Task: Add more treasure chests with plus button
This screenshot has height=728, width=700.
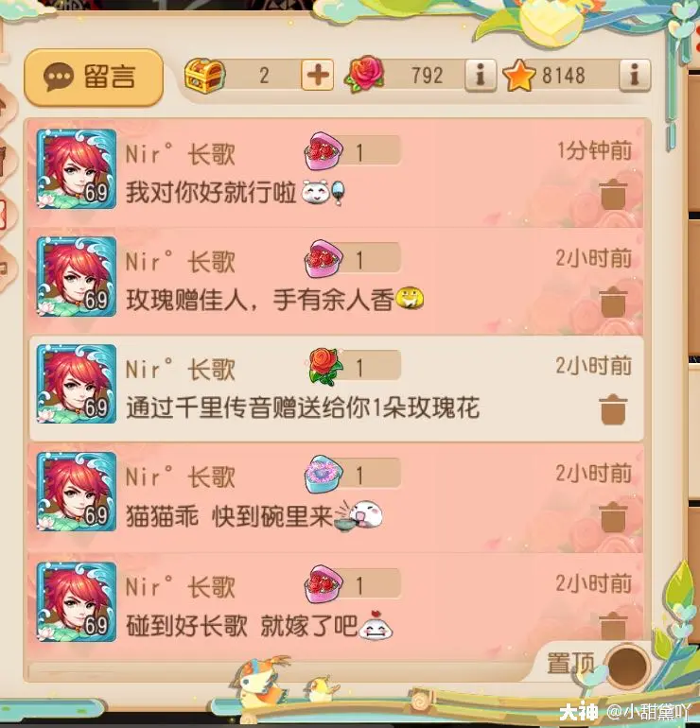Action: point(317,75)
